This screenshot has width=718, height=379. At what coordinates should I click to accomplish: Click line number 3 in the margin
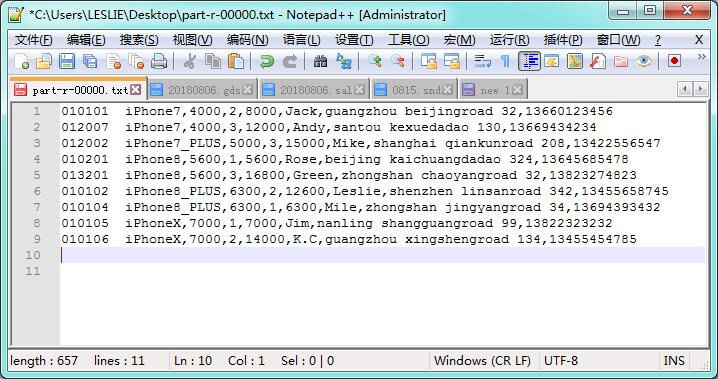point(37,143)
